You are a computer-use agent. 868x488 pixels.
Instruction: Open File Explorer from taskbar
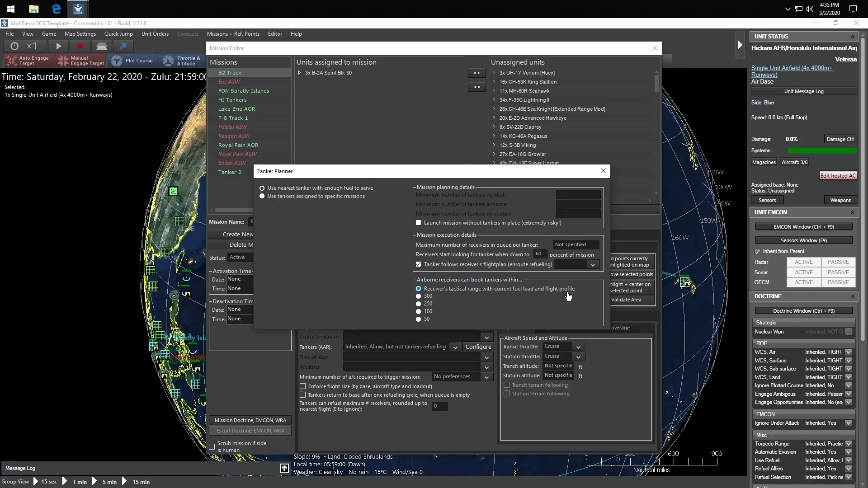tap(33, 9)
